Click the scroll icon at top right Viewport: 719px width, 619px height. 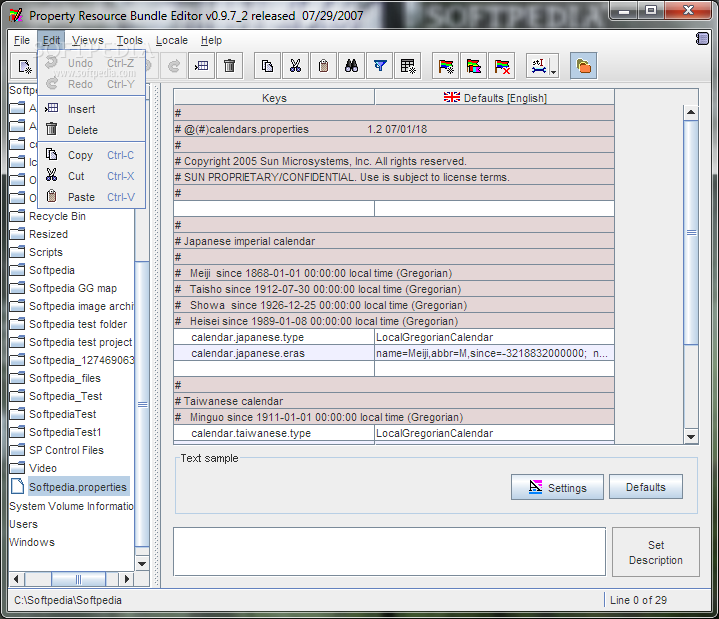tap(702, 39)
